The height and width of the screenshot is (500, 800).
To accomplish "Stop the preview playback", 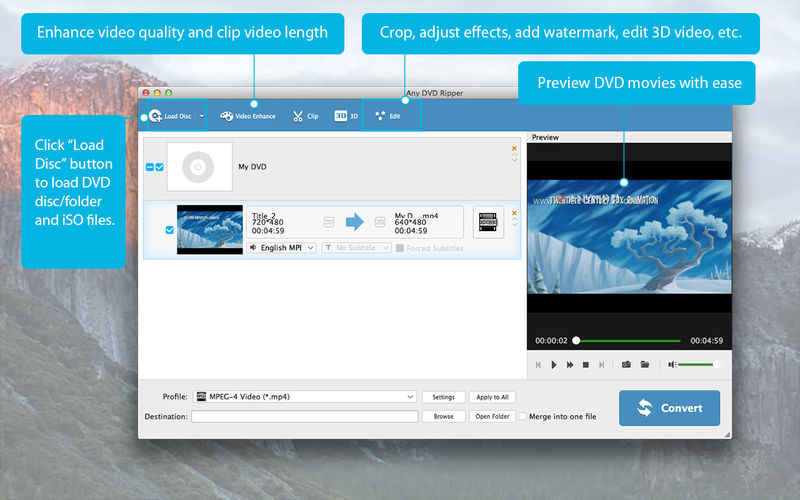I will point(586,365).
